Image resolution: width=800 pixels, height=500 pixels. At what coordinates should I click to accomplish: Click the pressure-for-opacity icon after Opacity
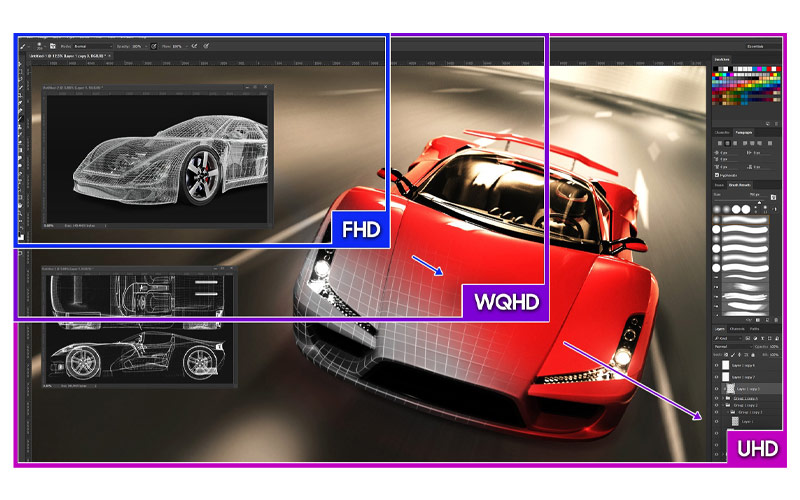[154, 46]
